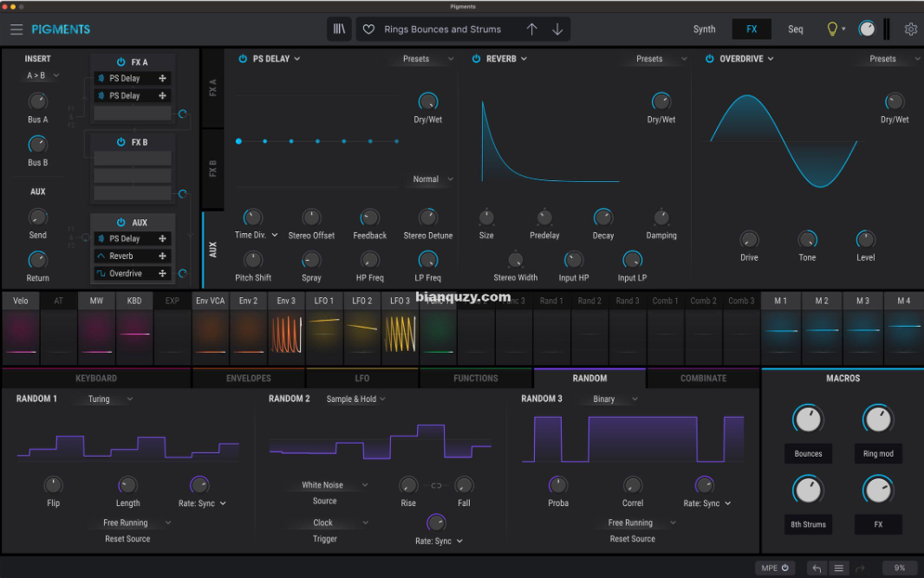Click the lightbulb sound design tips icon
This screenshot has height=578, width=924.
click(832, 29)
